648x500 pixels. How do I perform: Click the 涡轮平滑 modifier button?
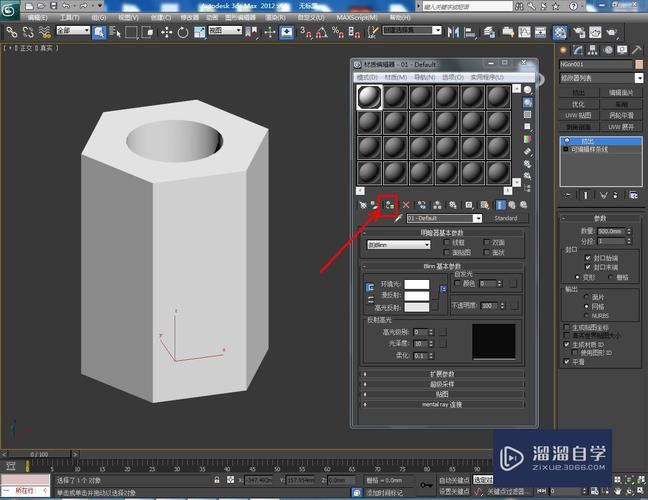pos(621,115)
